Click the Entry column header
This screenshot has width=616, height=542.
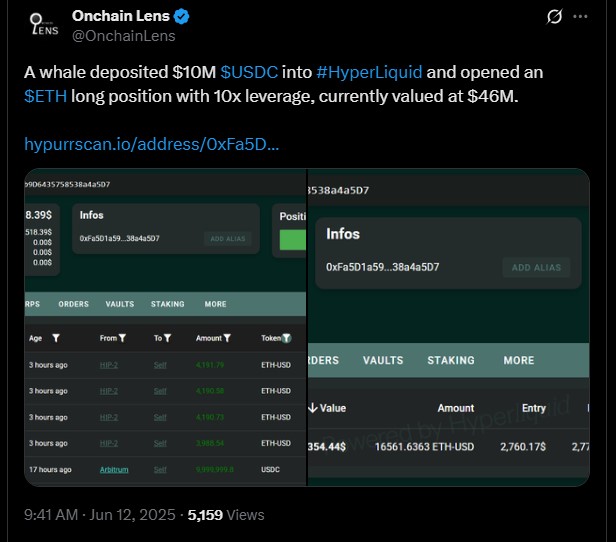tap(534, 408)
